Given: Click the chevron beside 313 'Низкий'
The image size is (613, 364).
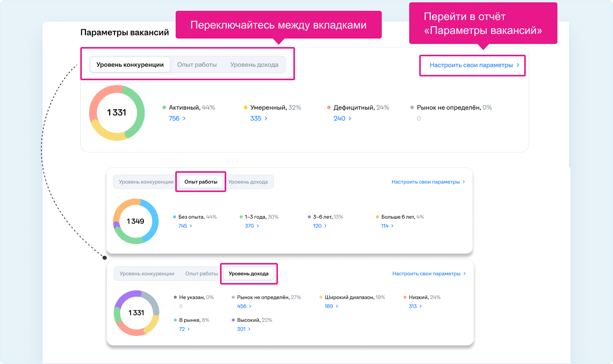Looking at the screenshot, I should pyautogui.click(x=421, y=306).
